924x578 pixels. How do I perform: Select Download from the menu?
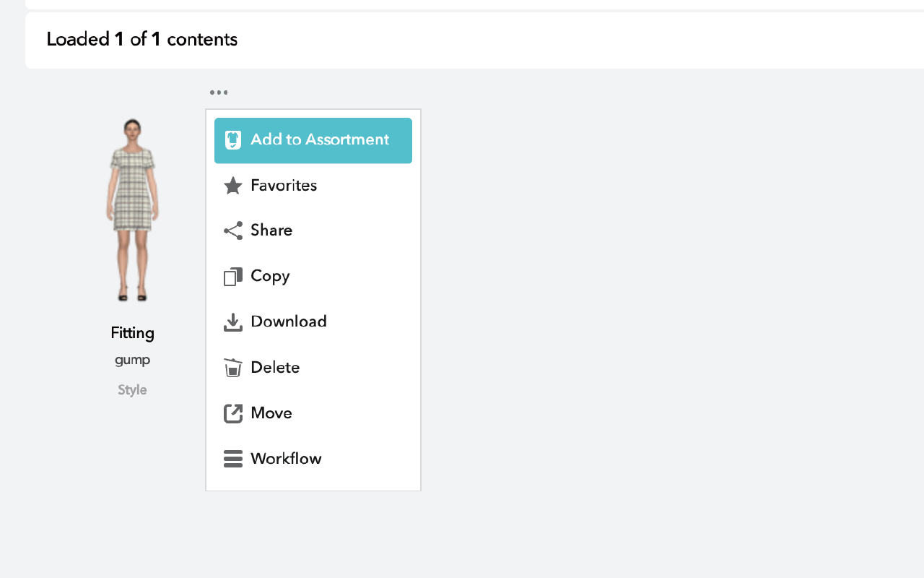click(313, 322)
